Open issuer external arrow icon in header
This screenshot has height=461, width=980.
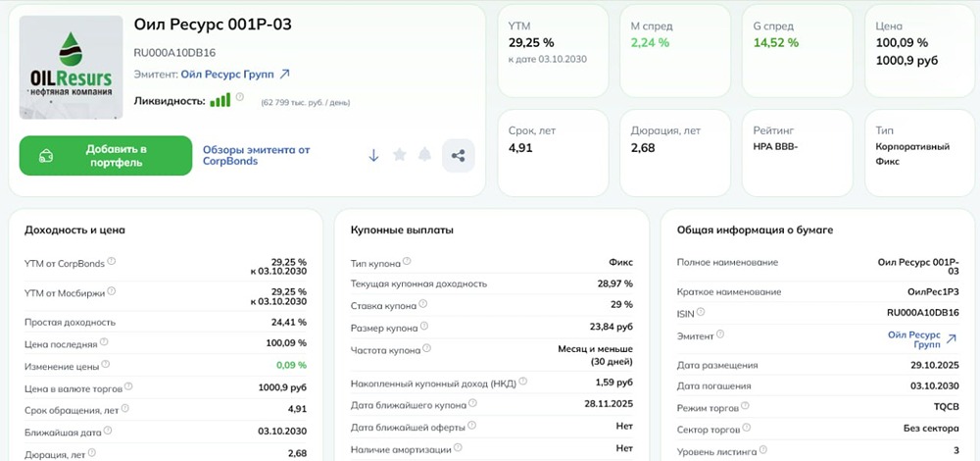[284, 75]
